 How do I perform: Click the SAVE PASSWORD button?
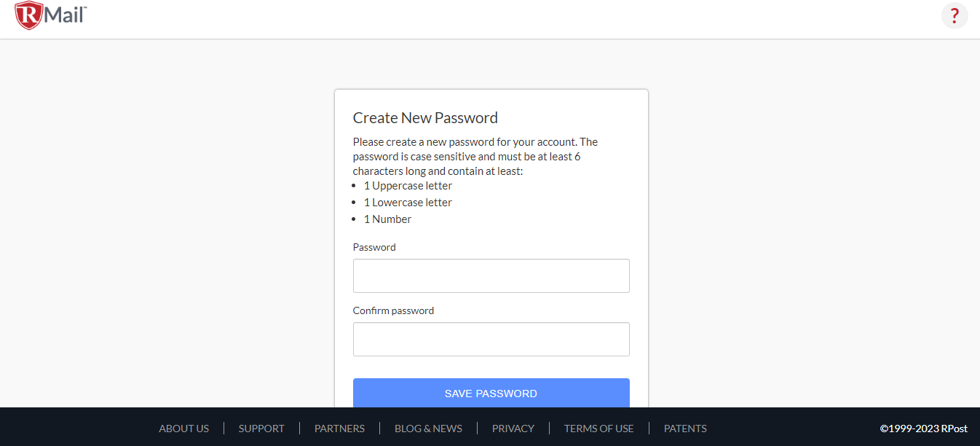click(491, 393)
